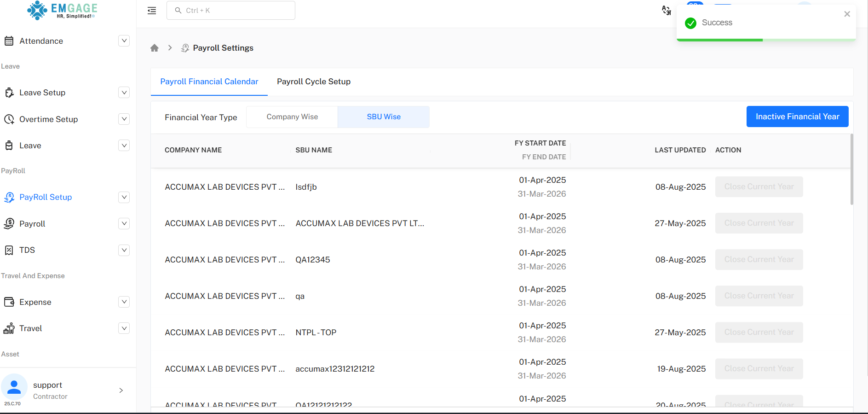
Task: Click the Overtime Setup clock icon
Action: (9, 119)
